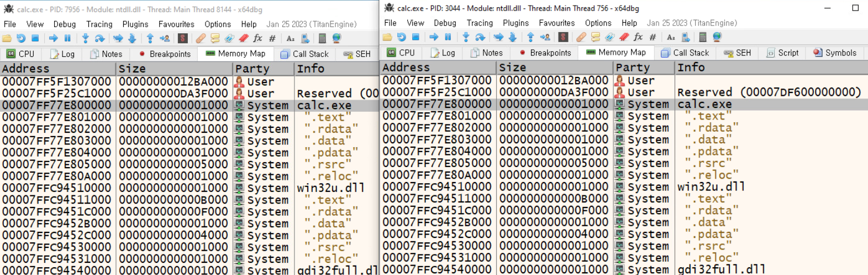Open Strings Az icon in right window

(671, 37)
